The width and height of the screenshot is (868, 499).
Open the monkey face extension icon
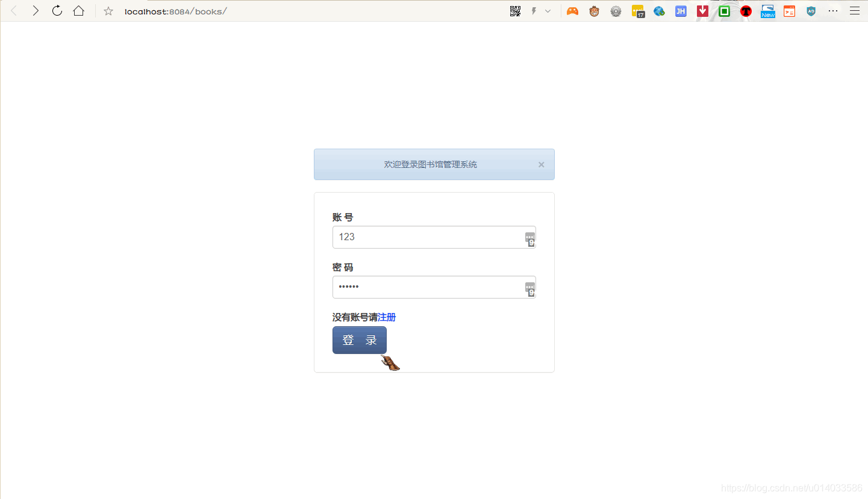coord(594,11)
